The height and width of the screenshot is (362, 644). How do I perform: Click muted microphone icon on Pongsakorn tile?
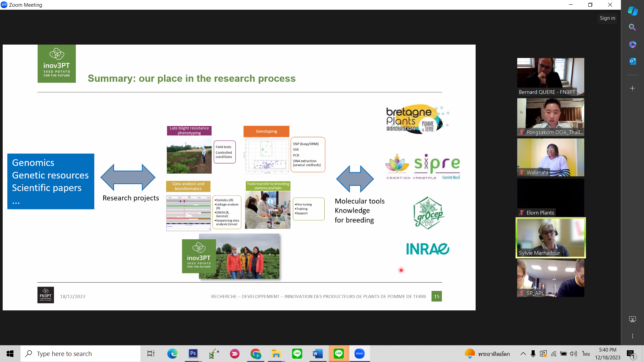(522, 132)
